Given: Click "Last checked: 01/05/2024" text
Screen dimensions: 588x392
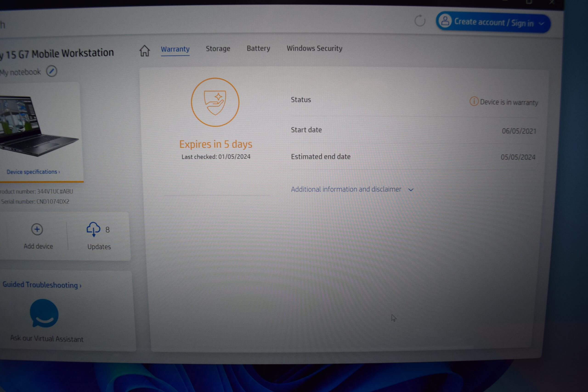Looking at the screenshot, I should (216, 157).
